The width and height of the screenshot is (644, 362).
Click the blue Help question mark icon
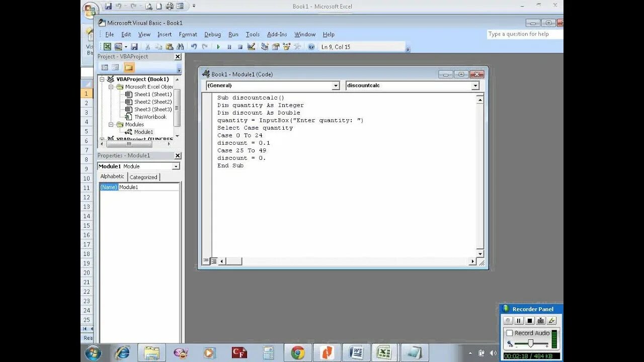click(311, 47)
